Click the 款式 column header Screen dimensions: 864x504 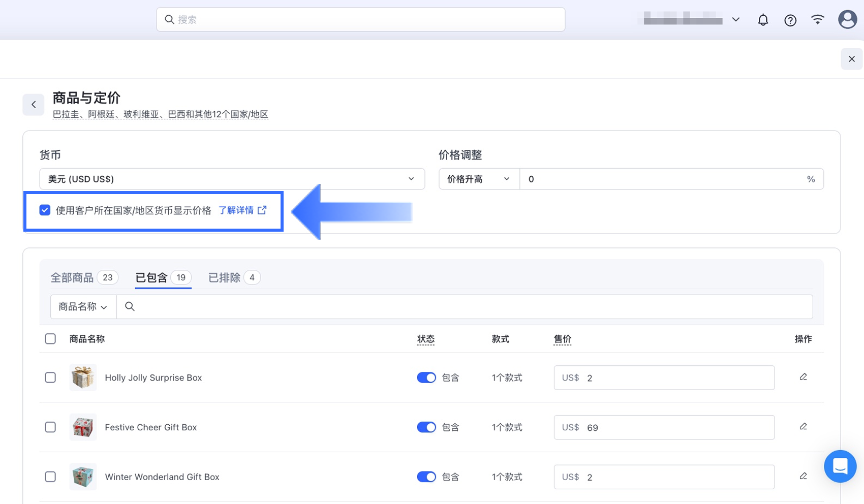(501, 339)
